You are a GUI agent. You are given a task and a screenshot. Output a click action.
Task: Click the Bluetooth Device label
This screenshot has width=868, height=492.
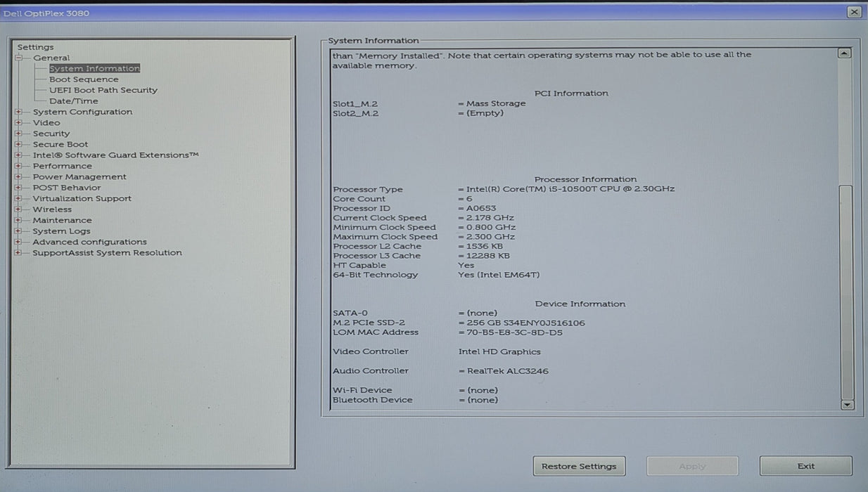coord(372,400)
